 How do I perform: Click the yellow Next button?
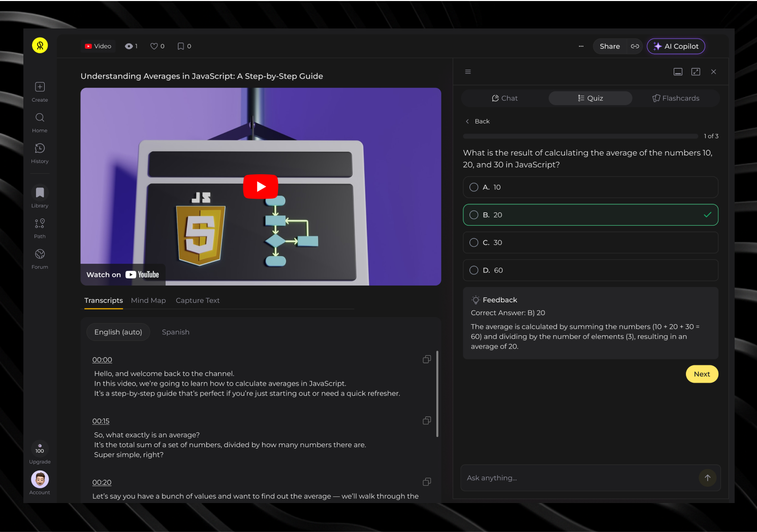[702, 374]
